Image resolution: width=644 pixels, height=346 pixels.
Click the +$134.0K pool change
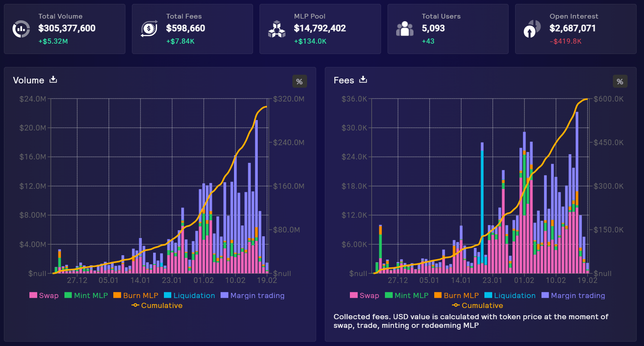pyautogui.click(x=310, y=41)
